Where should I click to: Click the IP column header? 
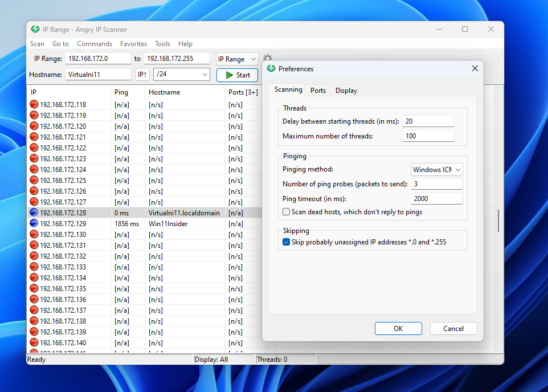pyautogui.click(x=69, y=92)
